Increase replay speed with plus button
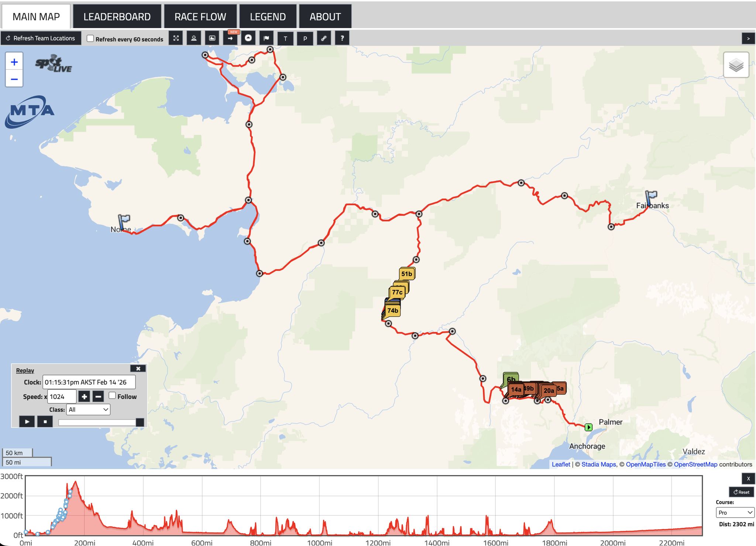 (85, 397)
